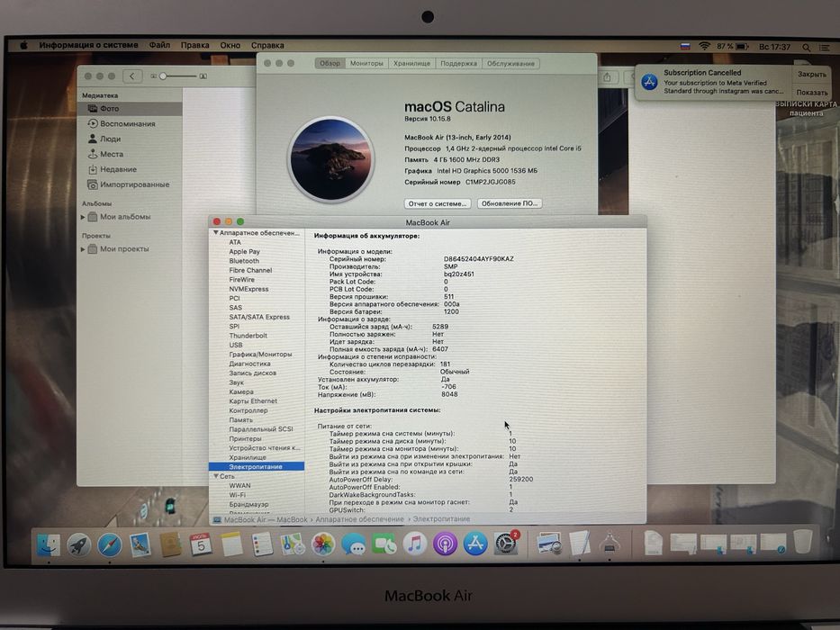Open App Store icon in Dock

coord(475,544)
